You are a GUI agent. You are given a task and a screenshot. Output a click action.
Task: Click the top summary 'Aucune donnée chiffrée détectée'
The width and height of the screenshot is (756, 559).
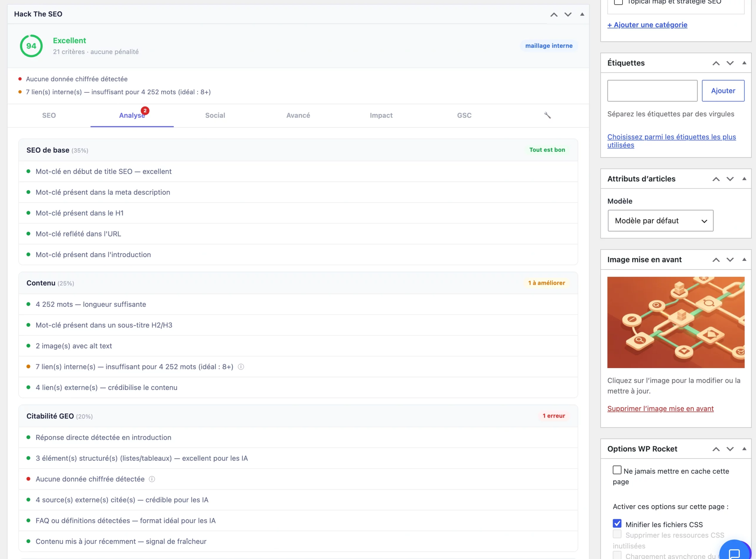point(77,79)
